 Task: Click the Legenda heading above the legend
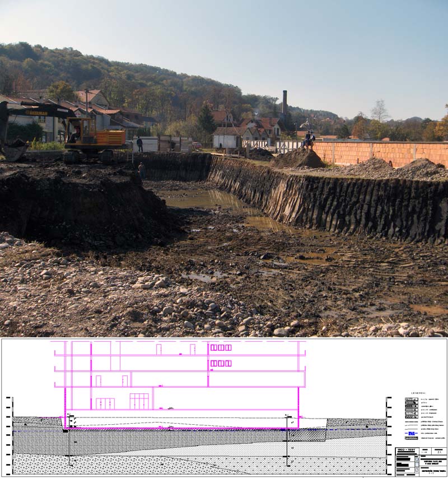click(419, 393)
